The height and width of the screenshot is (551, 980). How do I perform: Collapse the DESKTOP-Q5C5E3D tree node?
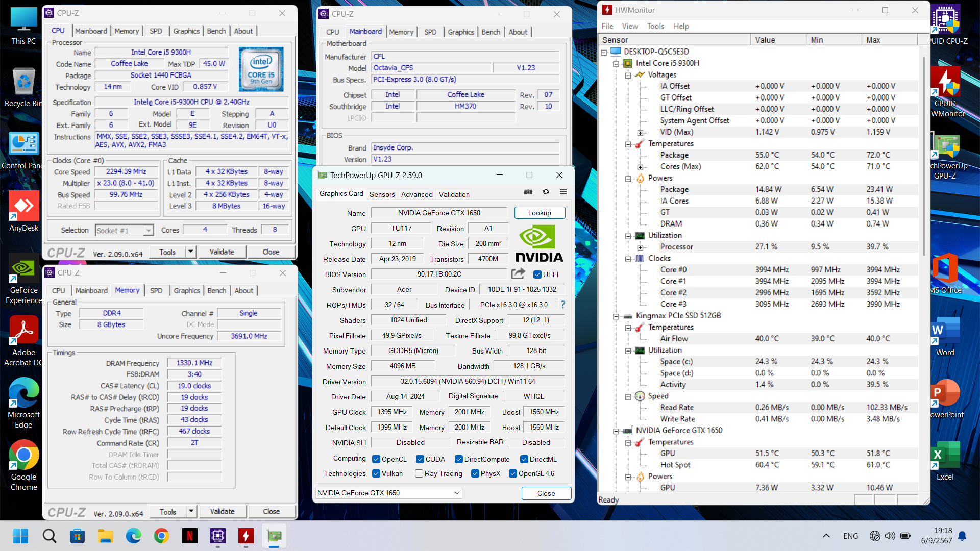coord(604,52)
